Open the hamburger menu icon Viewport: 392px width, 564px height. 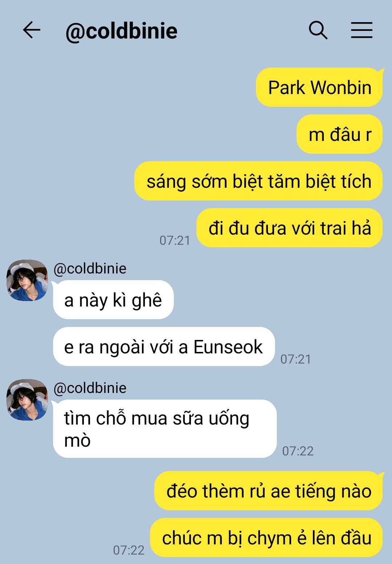pyautogui.click(x=362, y=30)
